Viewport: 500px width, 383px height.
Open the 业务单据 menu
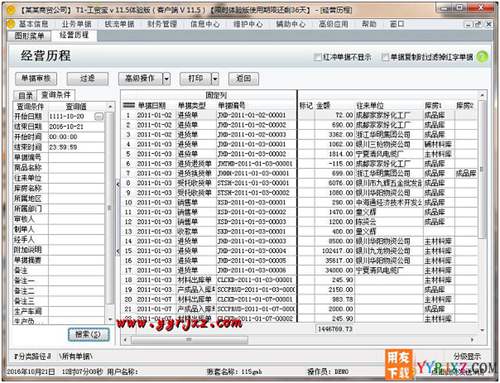click(x=76, y=24)
